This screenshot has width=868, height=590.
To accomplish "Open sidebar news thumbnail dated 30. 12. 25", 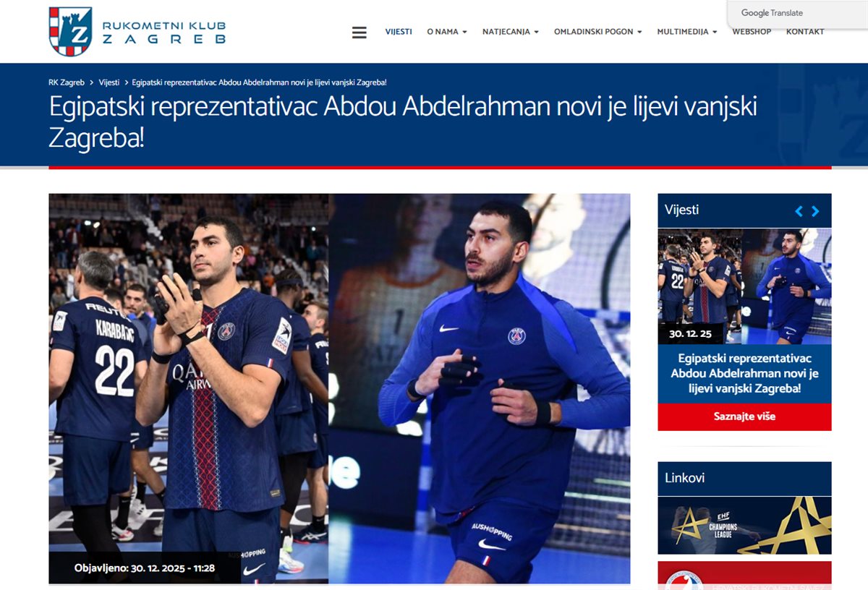I will click(x=744, y=286).
